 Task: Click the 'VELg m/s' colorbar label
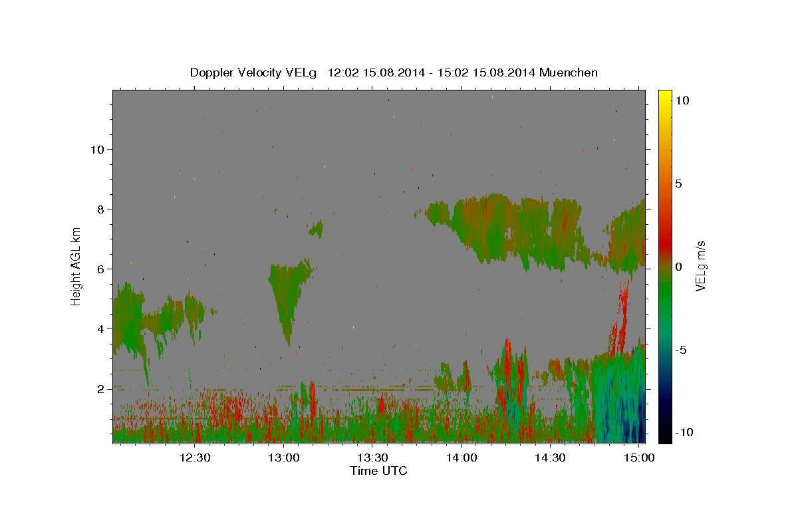click(x=700, y=267)
